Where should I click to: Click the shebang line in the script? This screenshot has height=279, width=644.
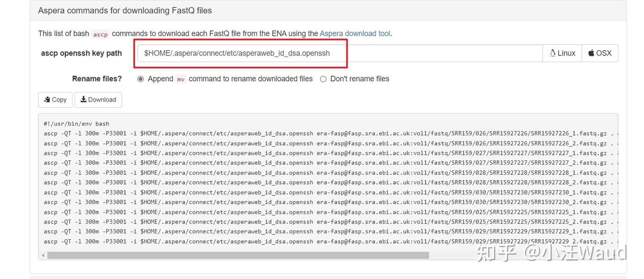[76, 124]
